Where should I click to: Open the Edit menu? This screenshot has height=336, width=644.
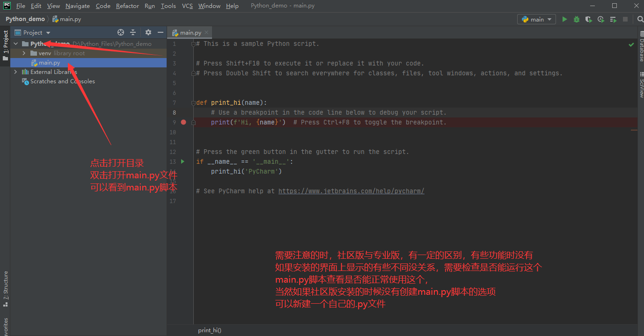click(x=36, y=6)
